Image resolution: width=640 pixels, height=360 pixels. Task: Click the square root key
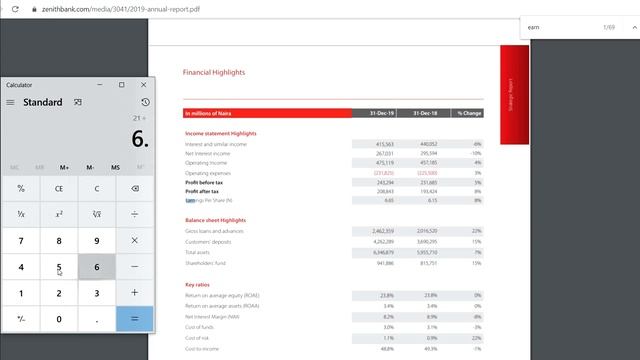97,214
